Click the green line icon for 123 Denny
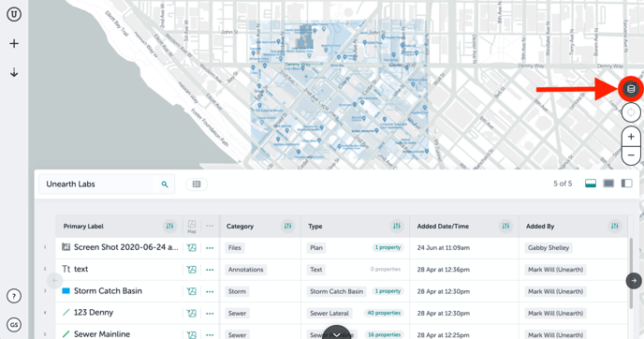The width and height of the screenshot is (644, 339). click(x=66, y=312)
